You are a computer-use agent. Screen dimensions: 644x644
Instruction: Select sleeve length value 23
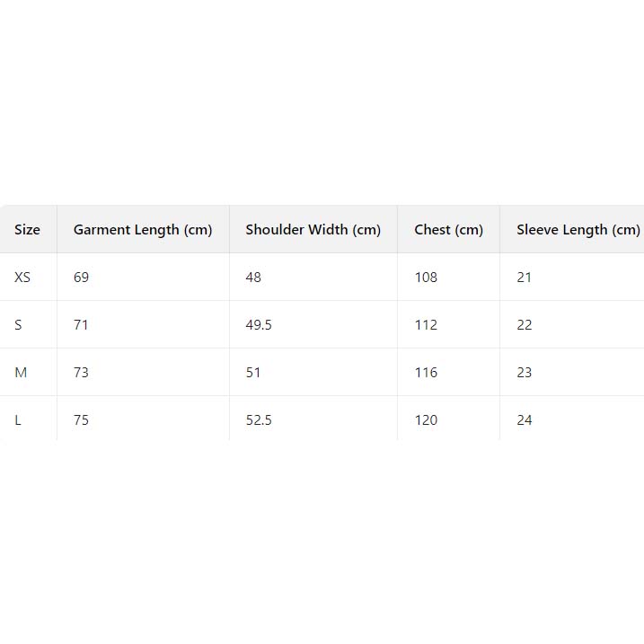click(525, 373)
